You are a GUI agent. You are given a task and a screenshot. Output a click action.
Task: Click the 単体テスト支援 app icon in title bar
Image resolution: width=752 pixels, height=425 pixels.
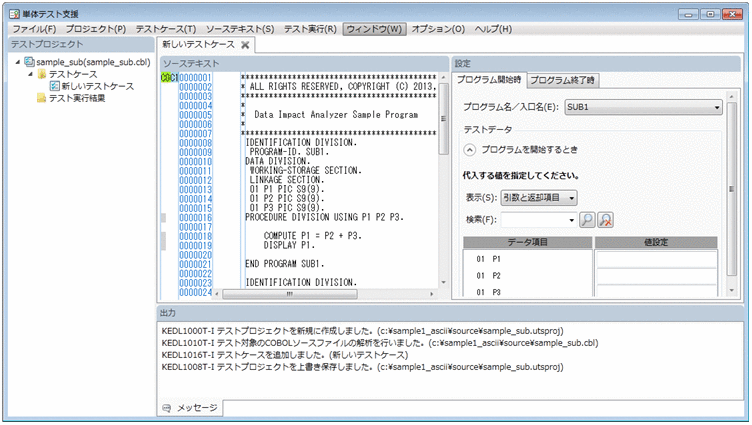14,14
